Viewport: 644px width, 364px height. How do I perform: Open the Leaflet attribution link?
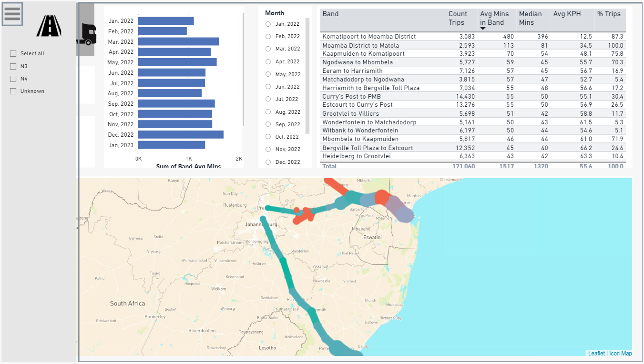click(596, 354)
